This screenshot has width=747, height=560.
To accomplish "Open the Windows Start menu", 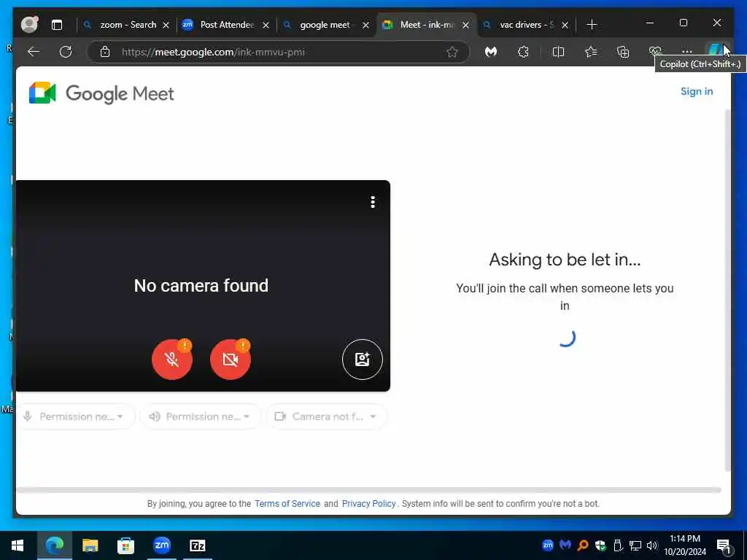I will [18, 545].
